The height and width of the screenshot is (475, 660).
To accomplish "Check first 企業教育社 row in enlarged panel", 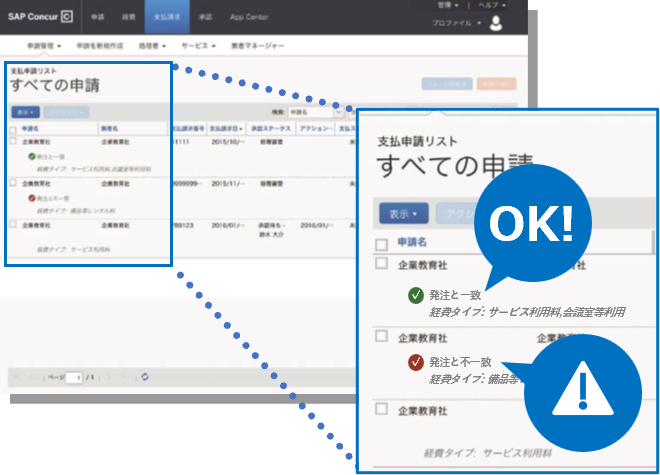I will (381, 264).
